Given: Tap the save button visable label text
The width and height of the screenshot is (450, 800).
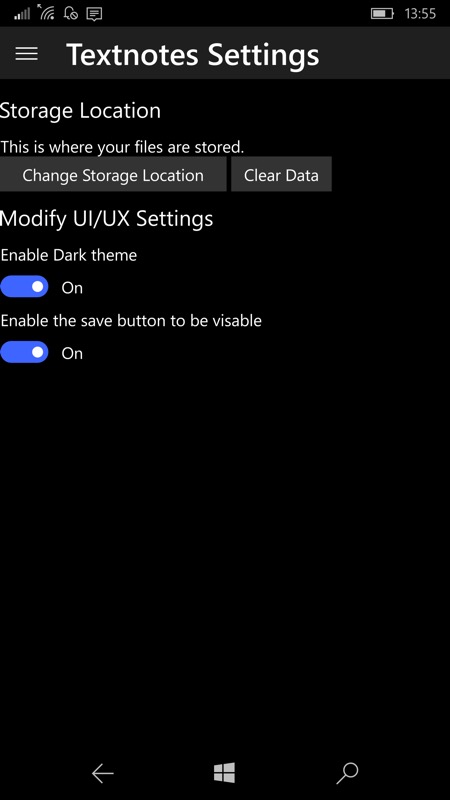Looking at the screenshot, I should point(131,320).
